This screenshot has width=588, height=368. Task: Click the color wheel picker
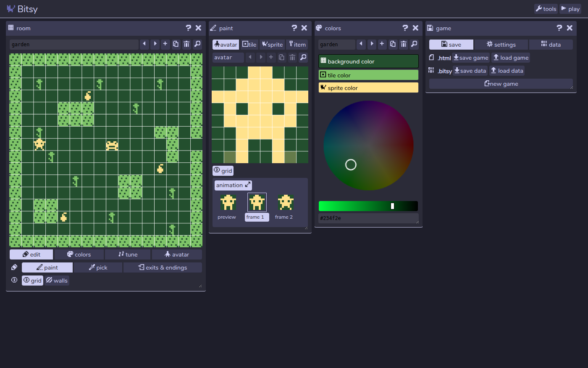[x=368, y=146]
